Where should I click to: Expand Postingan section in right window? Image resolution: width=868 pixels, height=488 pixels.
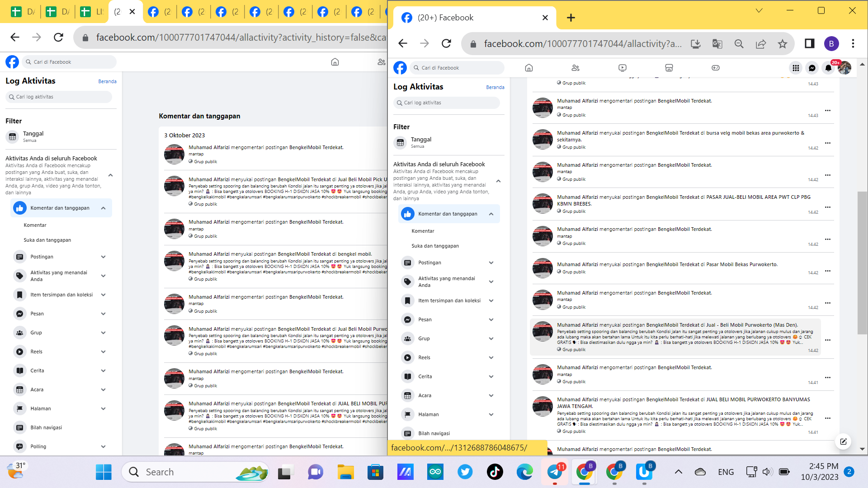[491, 263]
